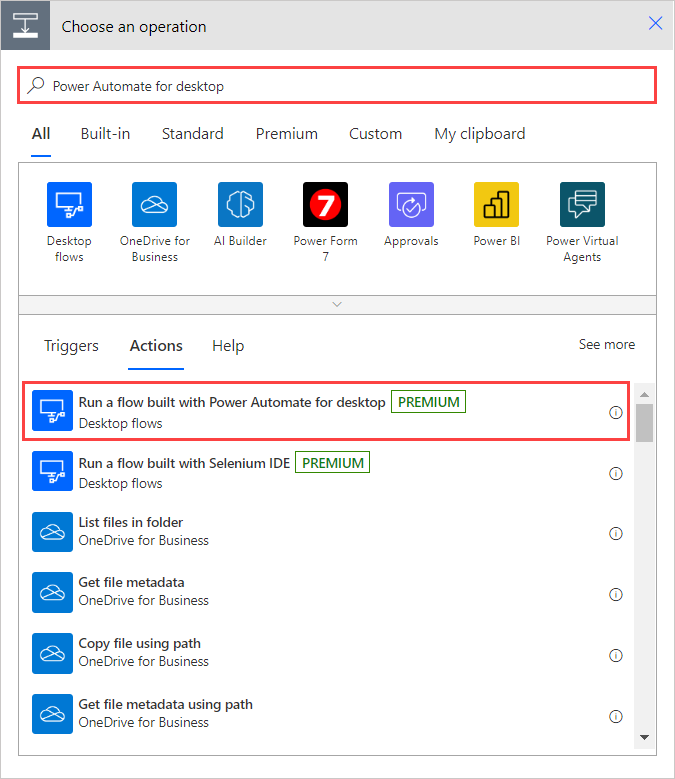The height and width of the screenshot is (779, 675).
Task: Click OneDrive icon beside Get file metadata
Action: coord(52,593)
